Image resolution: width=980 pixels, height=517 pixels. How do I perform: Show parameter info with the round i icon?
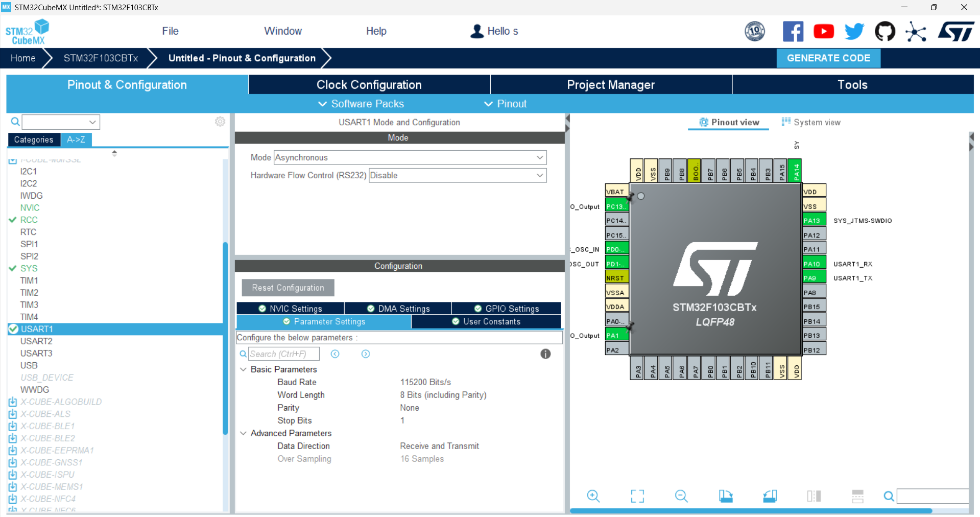pos(545,354)
